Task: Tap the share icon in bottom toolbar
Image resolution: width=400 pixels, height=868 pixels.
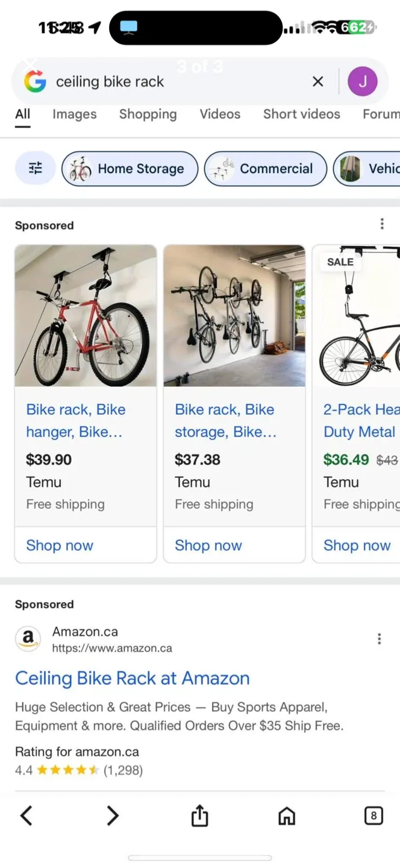Action: pos(199,816)
